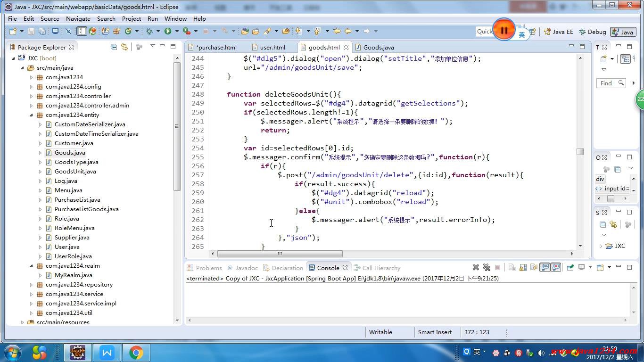644x362 pixels.
Task: Click the Back navigation arrow
Action: (x=348, y=31)
